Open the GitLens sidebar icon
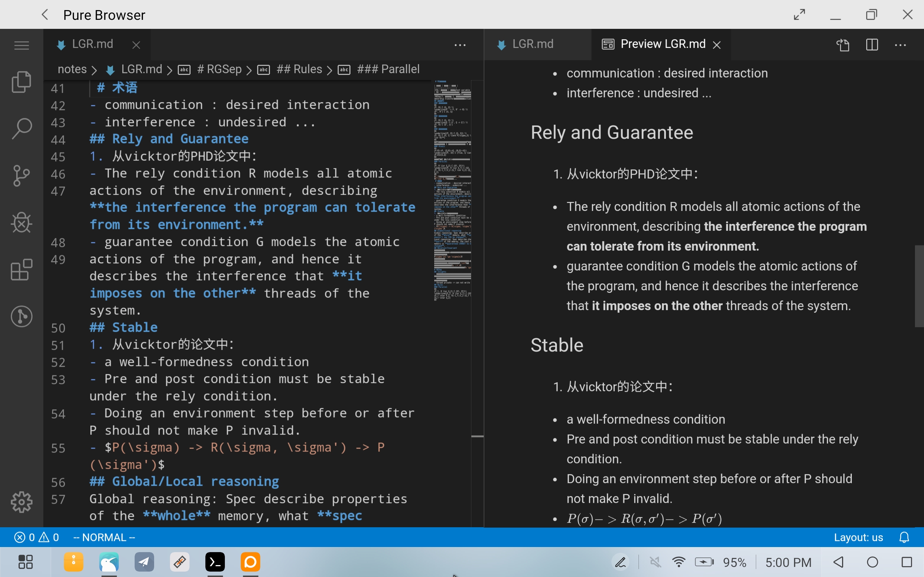Screen dimensions: 924x577 (21, 316)
